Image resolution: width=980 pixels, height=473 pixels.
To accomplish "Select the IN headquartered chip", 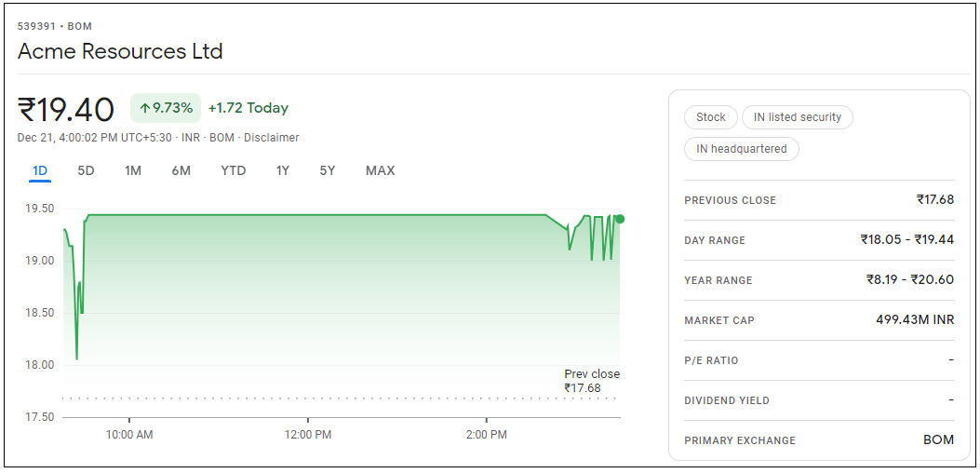I will tap(741, 149).
